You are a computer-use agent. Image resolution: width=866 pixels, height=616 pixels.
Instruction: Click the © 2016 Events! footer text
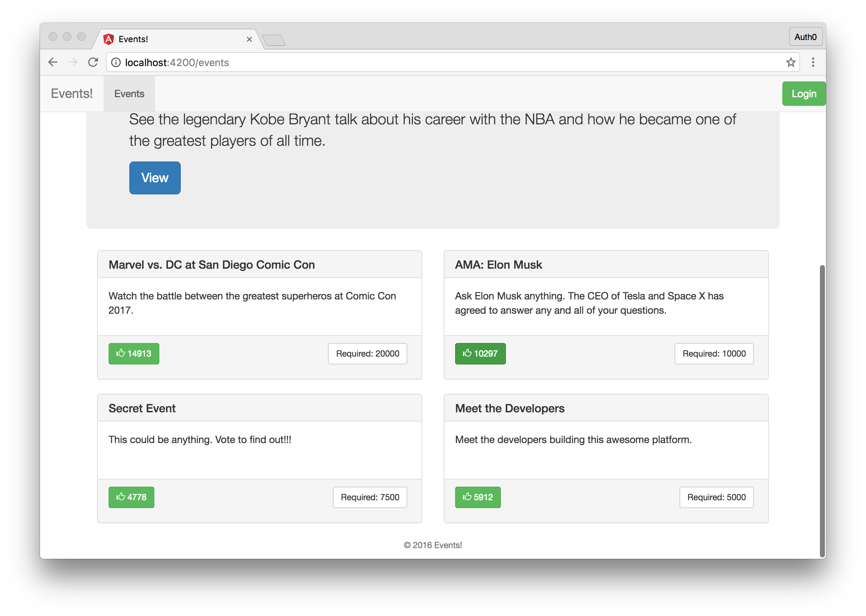click(433, 545)
